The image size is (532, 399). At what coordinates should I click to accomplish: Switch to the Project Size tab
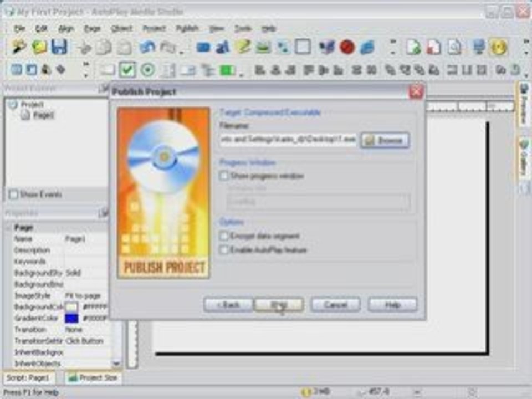[93, 377]
